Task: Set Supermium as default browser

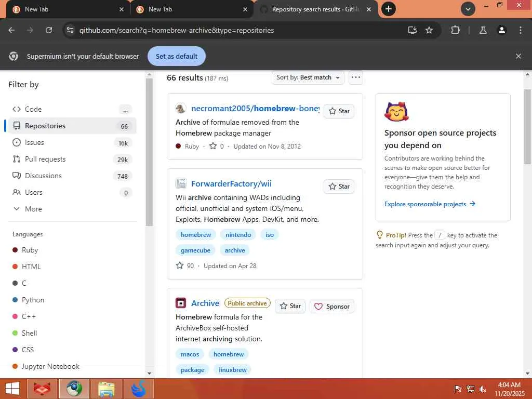Action: (177, 56)
